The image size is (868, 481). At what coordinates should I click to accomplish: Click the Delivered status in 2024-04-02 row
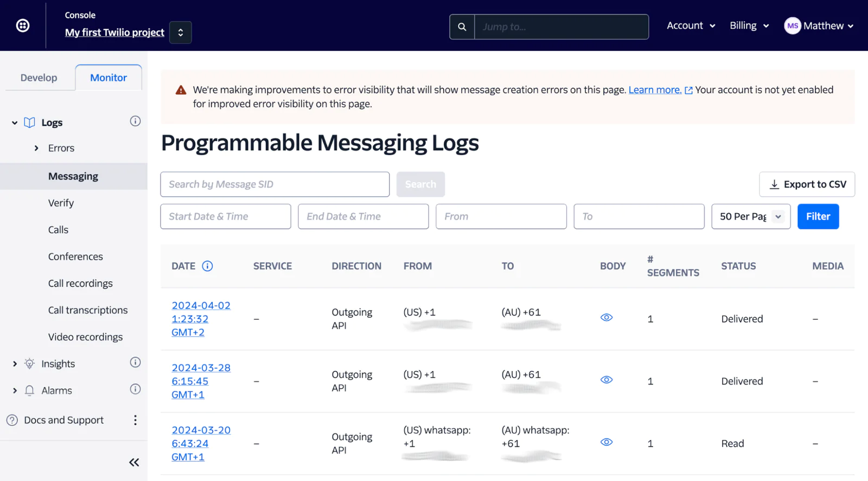click(742, 319)
